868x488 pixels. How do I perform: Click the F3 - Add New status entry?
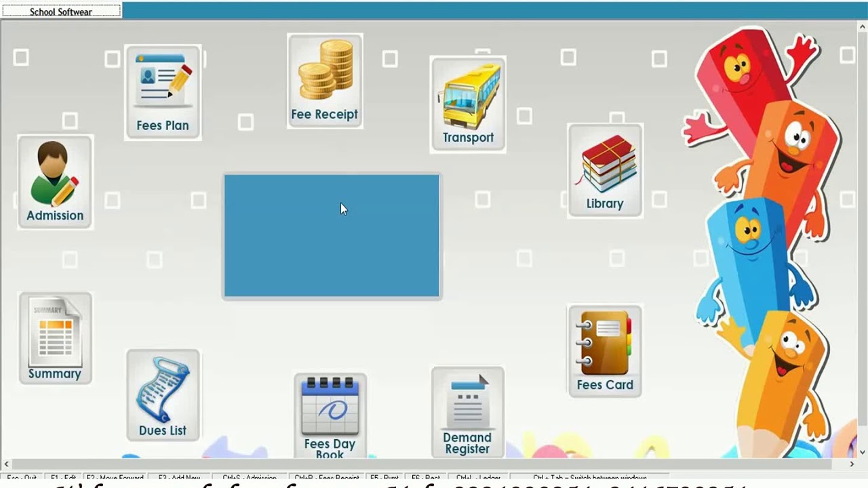point(179,478)
